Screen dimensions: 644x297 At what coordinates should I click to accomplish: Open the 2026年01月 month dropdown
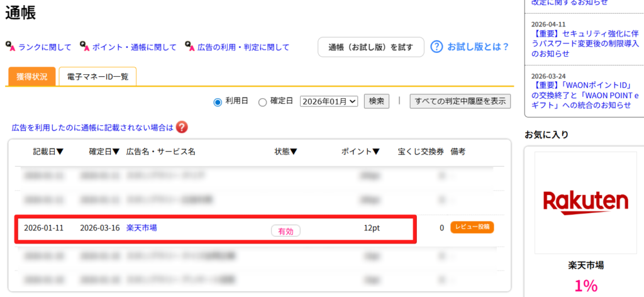(x=330, y=101)
